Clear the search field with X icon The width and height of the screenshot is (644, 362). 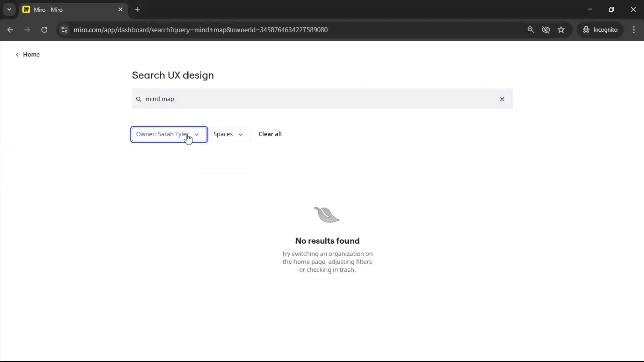pyautogui.click(x=502, y=99)
